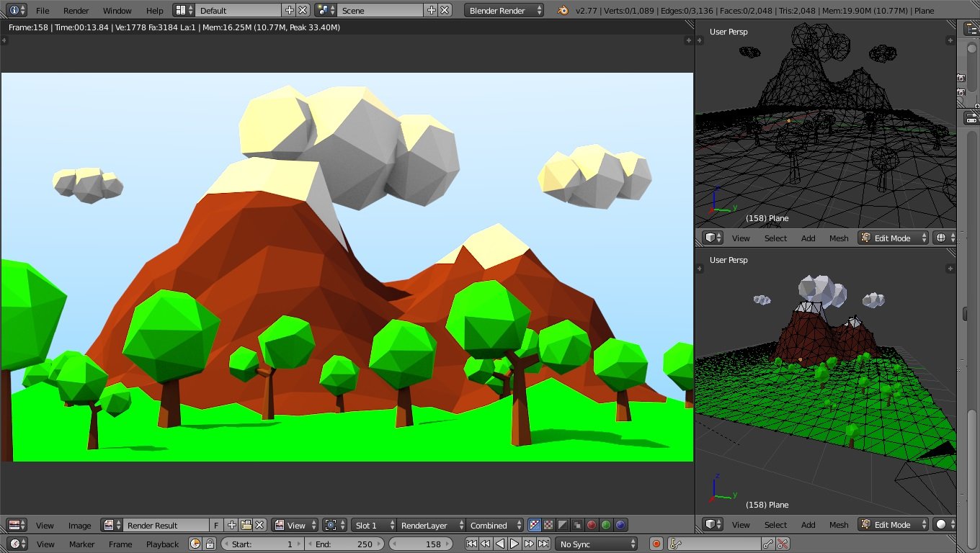Click the green channel display button

[606, 525]
